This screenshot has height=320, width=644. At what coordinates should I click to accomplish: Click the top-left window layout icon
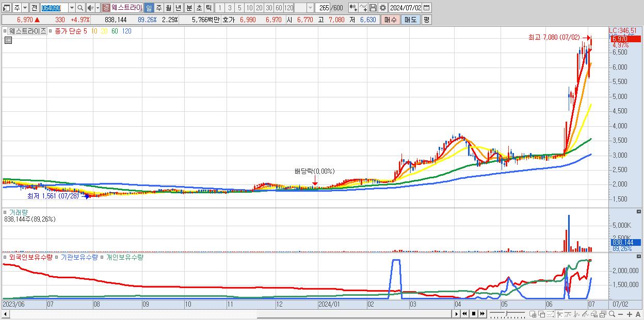tap(6, 8)
